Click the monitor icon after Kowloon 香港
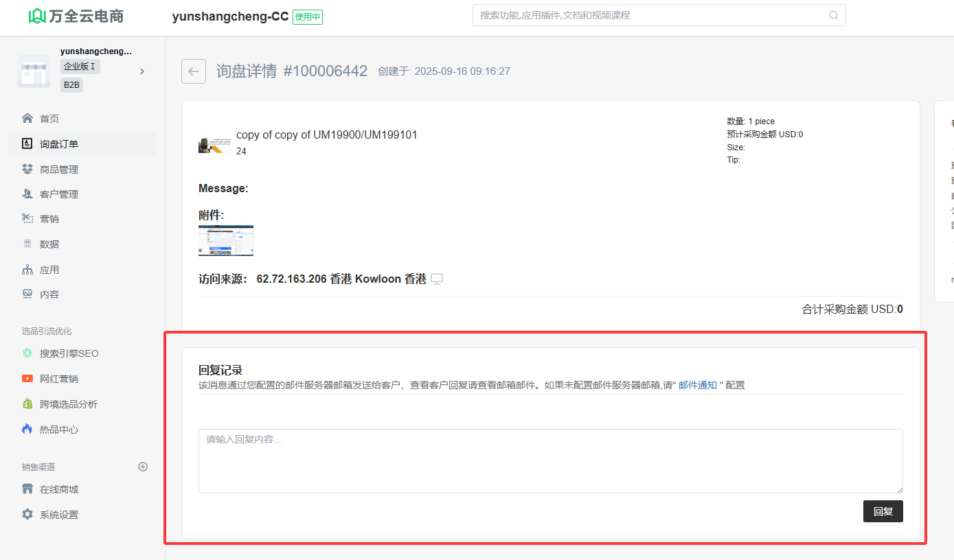The image size is (954, 560). [436, 279]
